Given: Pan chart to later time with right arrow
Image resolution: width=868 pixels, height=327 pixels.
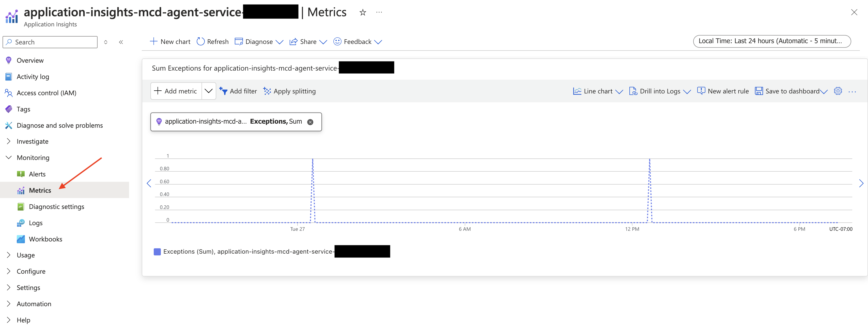Looking at the screenshot, I should coord(861,184).
